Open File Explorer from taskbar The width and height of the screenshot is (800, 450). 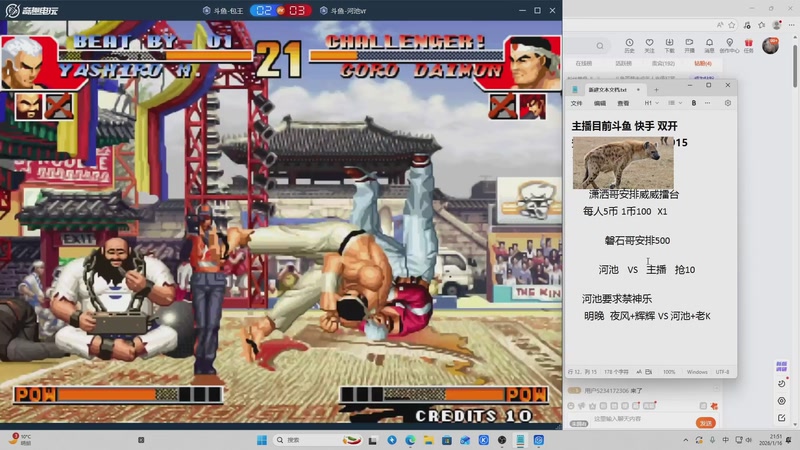click(x=429, y=440)
